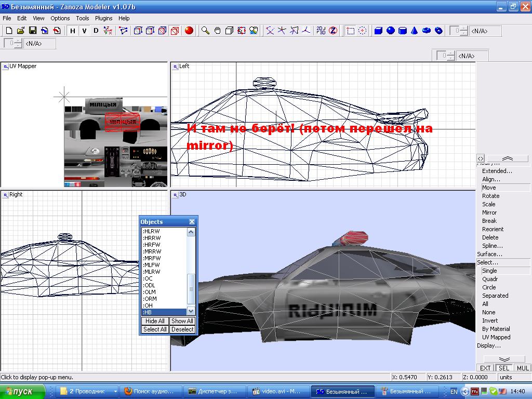532x399 pixels.
Task: Click Mirror in the modify list
Action: pyautogui.click(x=489, y=212)
